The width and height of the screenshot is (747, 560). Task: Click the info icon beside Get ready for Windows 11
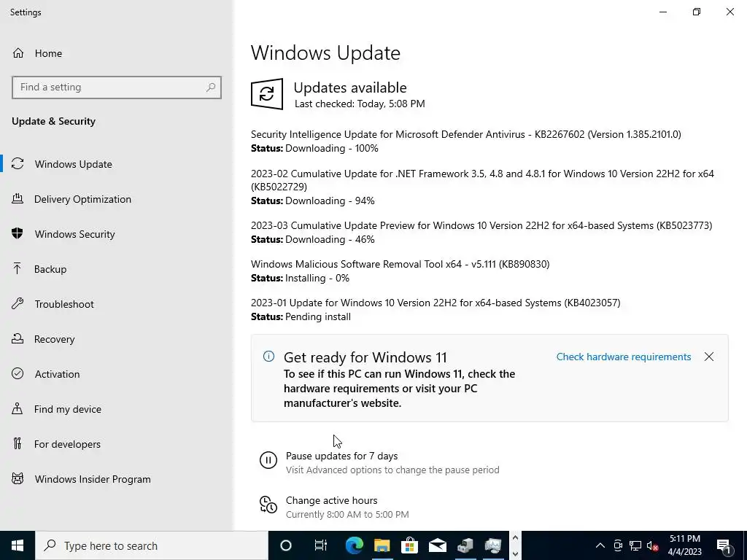click(268, 356)
